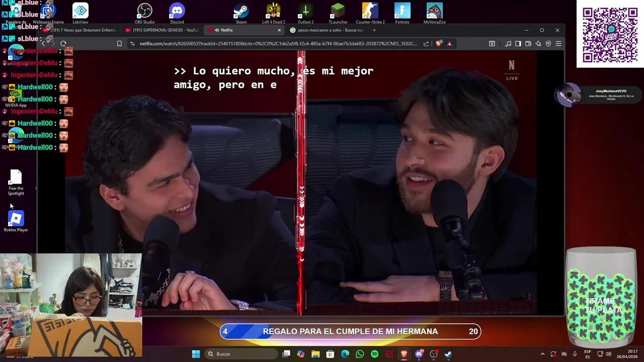Open a new browser tab
The image size is (644, 362).
(x=374, y=30)
